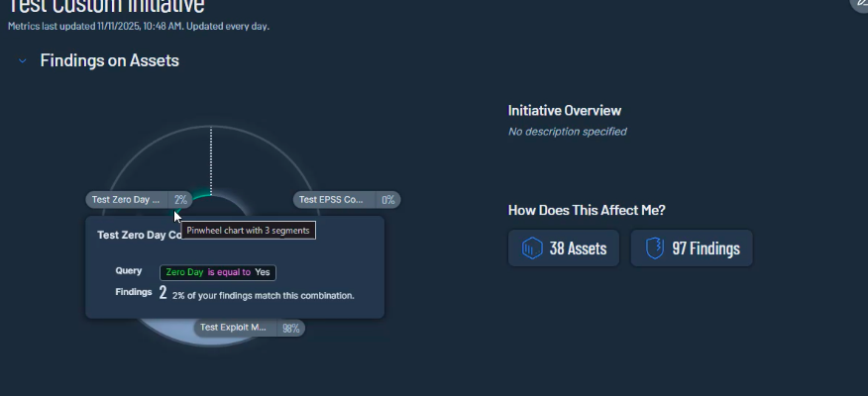Click the Test Custom Initiative page title
This screenshot has width=868, height=396.
point(106,6)
